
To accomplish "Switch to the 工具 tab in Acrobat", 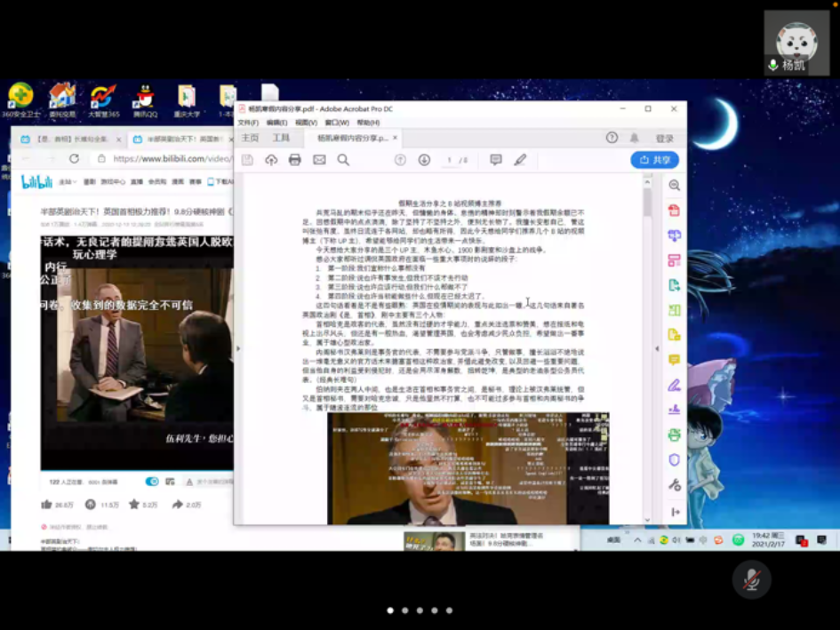I will point(281,139).
